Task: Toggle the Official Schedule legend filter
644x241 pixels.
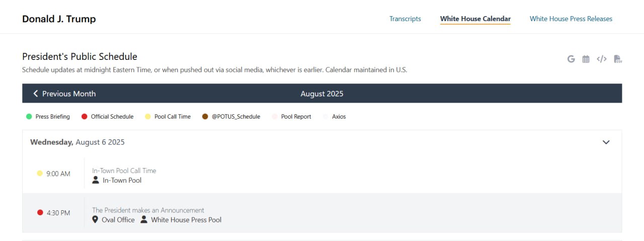Action: pyautogui.click(x=107, y=117)
